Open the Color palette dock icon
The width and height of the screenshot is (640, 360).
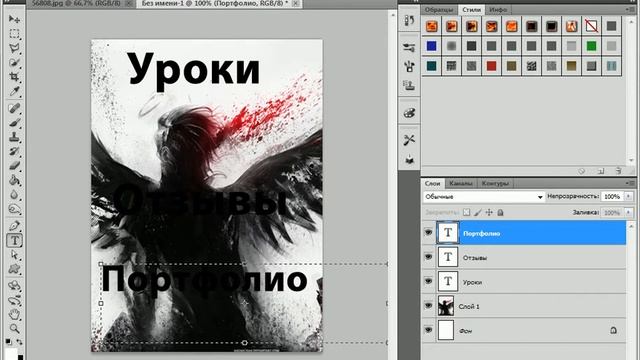point(409,113)
